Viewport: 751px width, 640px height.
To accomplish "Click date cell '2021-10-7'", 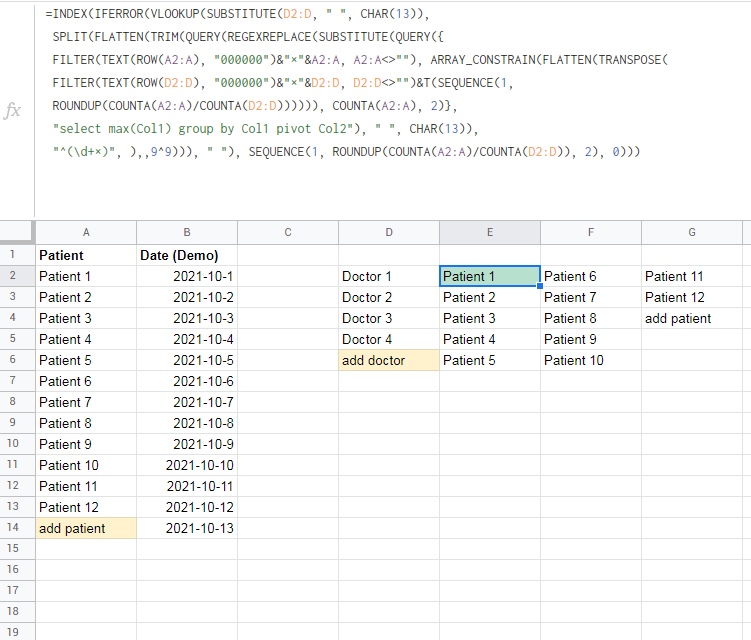I will [187, 402].
